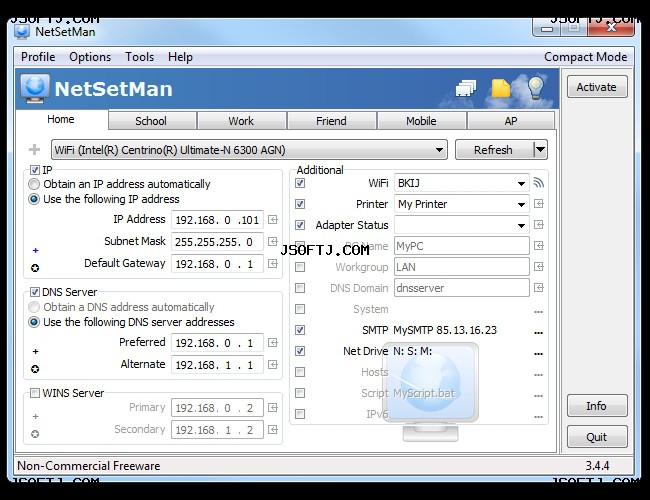The height and width of the screenshot is (500, 650).
Task: Open System settings ellipsis button
Action: click(538, 311)
